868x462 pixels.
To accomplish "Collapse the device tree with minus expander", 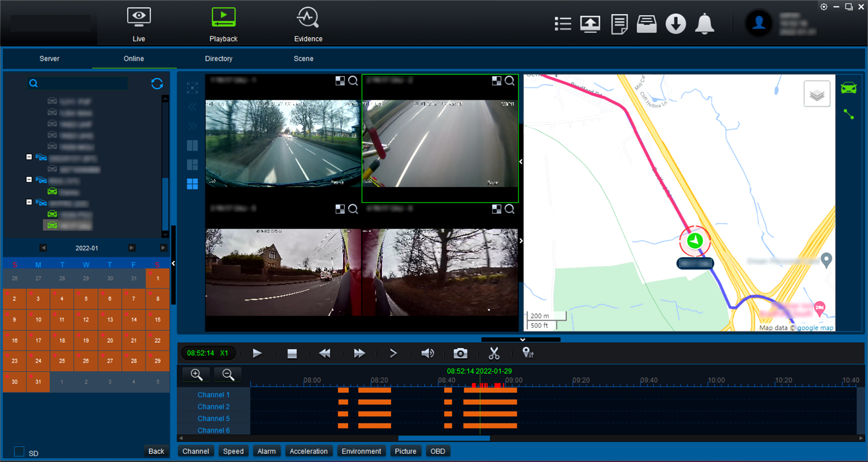I will click(x=29, y=157).
